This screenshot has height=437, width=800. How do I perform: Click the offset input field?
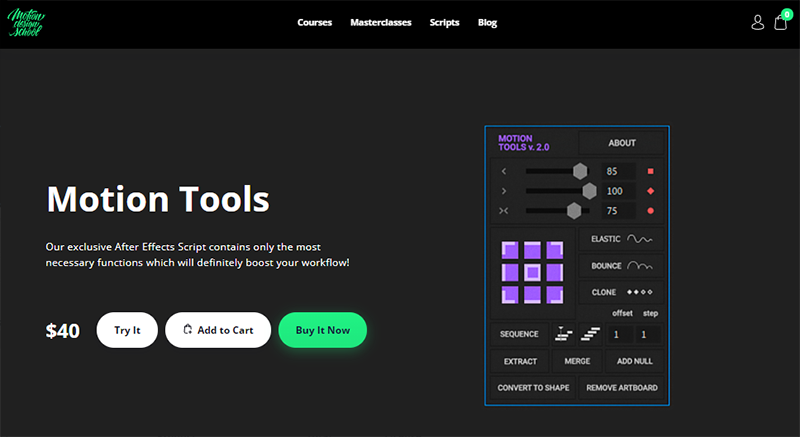(x=618, y=334)
